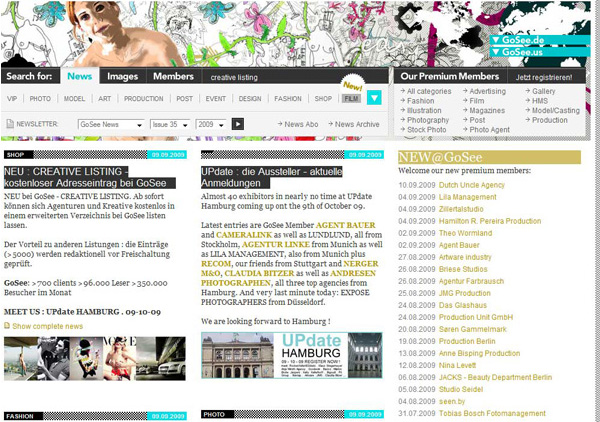
Task: Select the PHOTO category
Action: point(40,99)
